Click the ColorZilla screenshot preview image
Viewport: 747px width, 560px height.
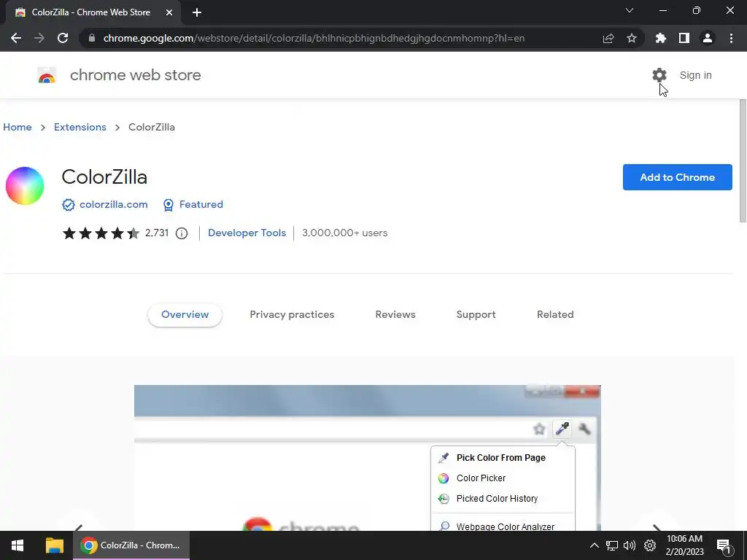tap(368, 458)
